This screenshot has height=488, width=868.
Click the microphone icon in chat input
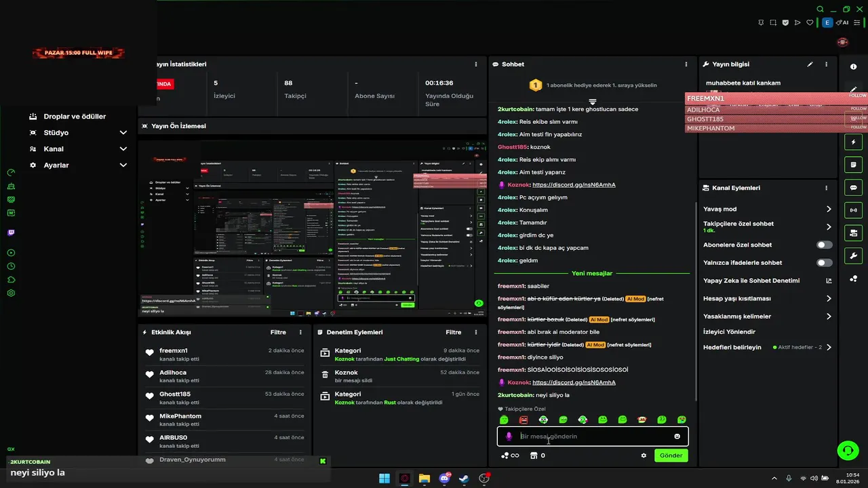click(x=509, y=436)
